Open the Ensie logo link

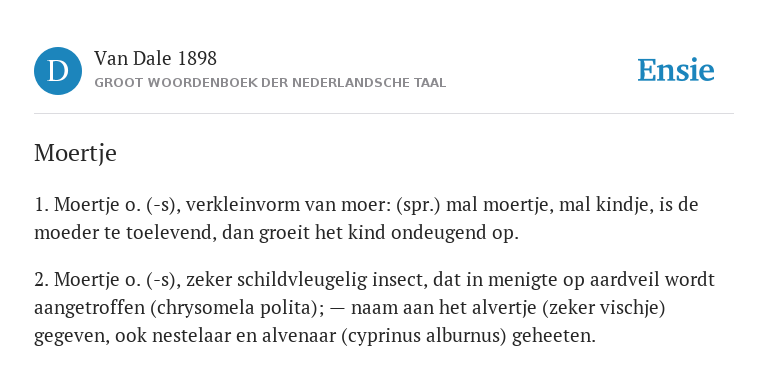coord(676,70)
